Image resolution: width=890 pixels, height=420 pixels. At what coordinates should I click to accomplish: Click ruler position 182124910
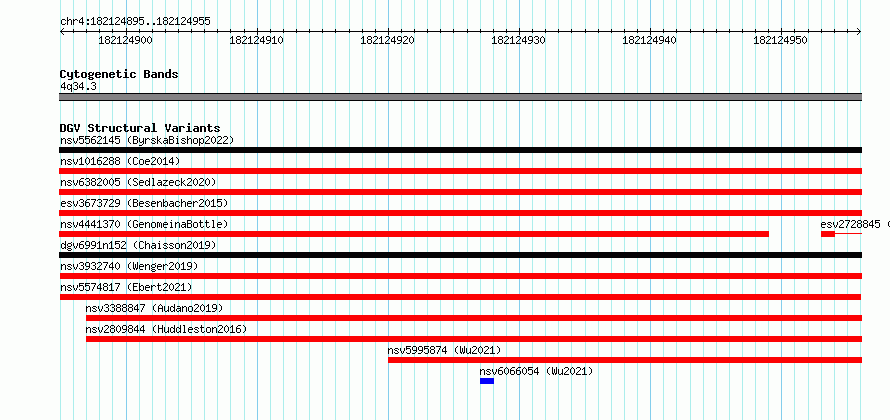click(257, 40)
